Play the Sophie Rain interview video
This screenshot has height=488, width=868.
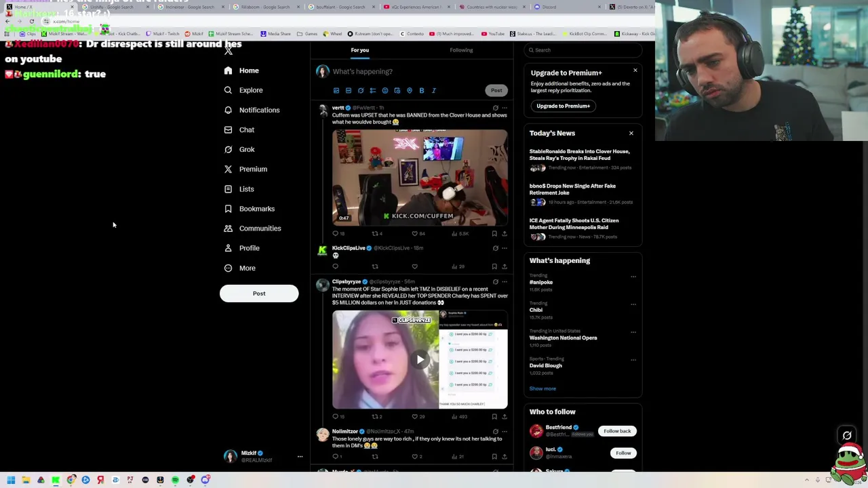[420, 359]
